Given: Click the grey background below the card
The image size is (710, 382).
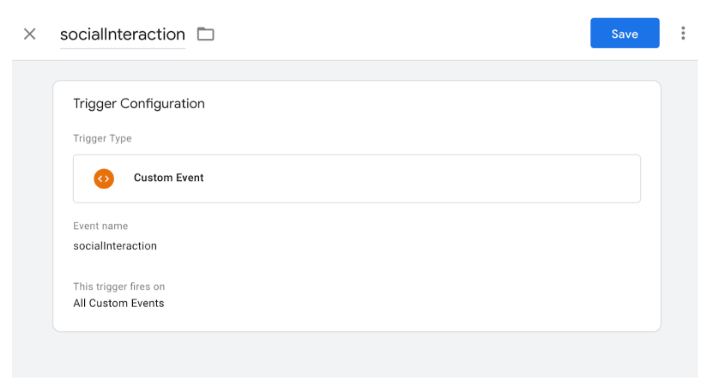Looking at the screenshot, I should coord(357,355).
